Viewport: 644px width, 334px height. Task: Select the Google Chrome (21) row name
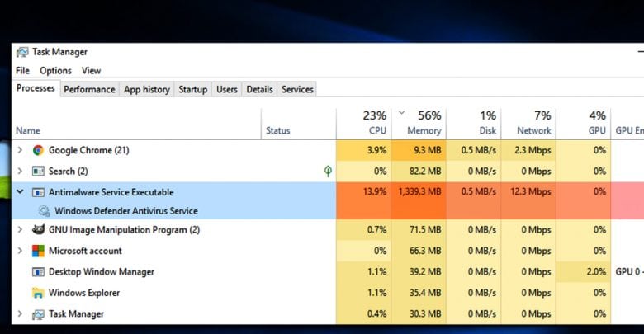[88, 150]
